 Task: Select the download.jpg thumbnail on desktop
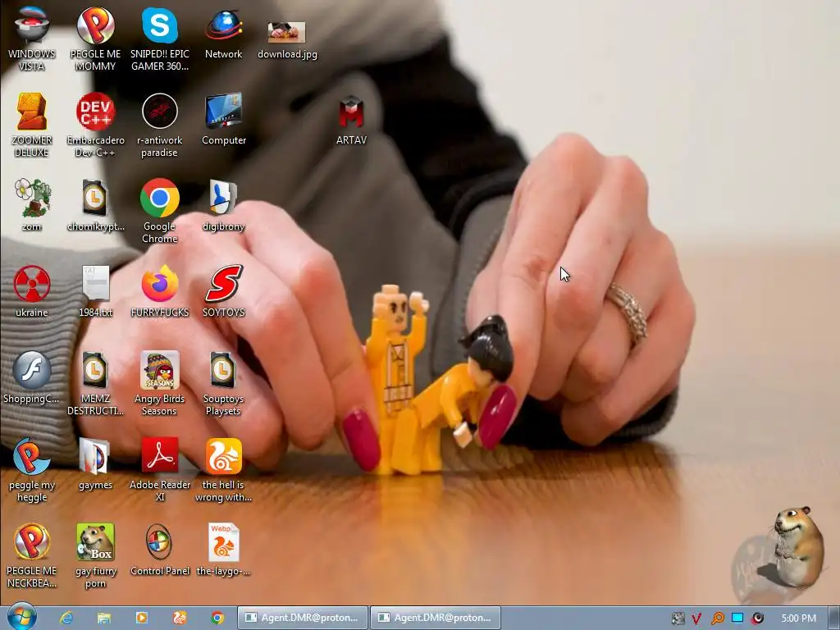pyautogui.click(x=287, y=39)
